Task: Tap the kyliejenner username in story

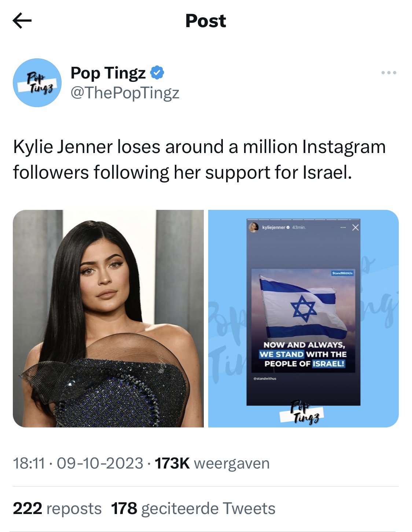Action: click(274, 227)
